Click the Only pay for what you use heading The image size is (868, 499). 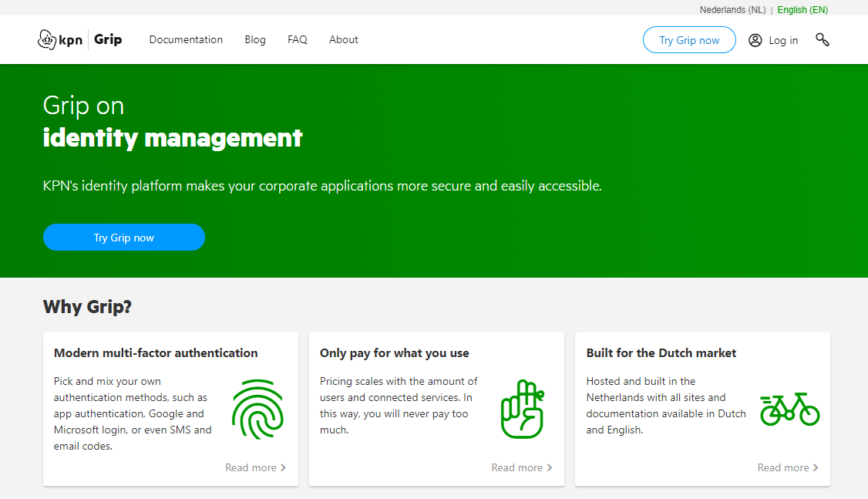394,352
